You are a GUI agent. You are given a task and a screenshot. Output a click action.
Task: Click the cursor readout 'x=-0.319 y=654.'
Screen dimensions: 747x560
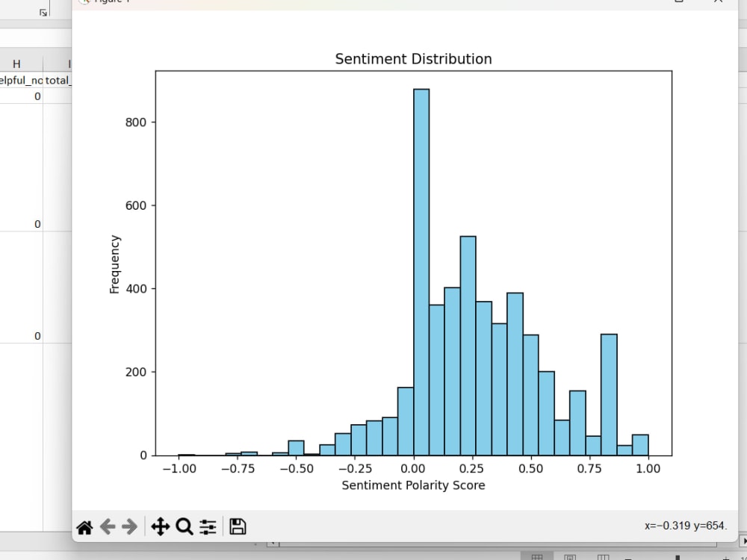click(x=686, y=526)
